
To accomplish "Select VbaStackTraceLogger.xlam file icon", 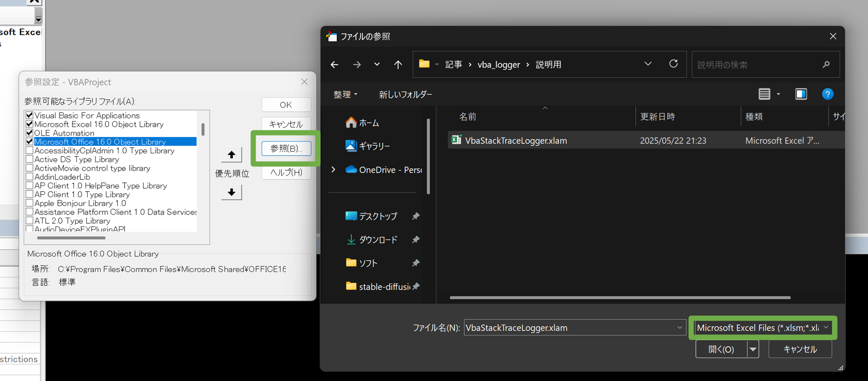I will coord(456,140).
